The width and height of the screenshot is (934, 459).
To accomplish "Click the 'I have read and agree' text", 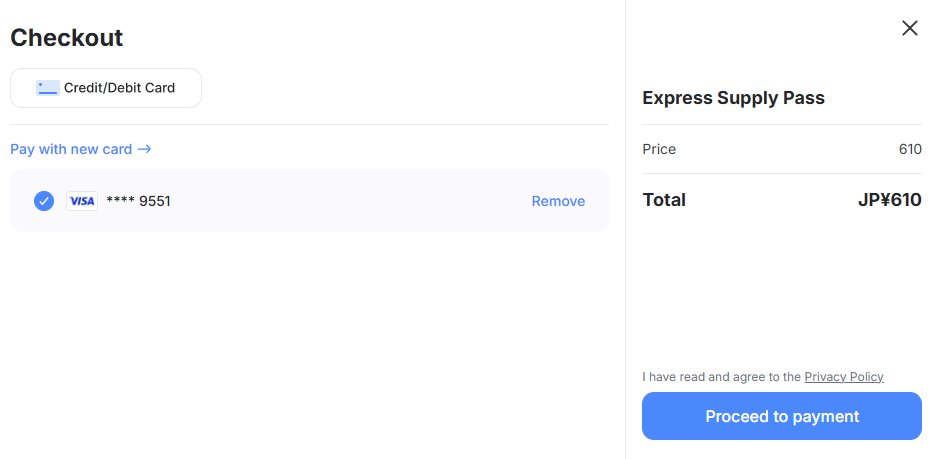I will [x=721, y=377].
